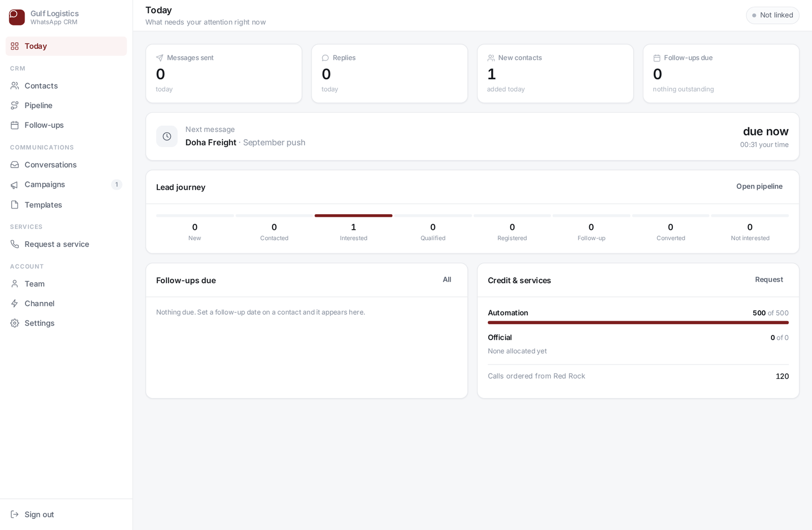Click the Contacts people icon
812x530 pixels.
[15, 86]
